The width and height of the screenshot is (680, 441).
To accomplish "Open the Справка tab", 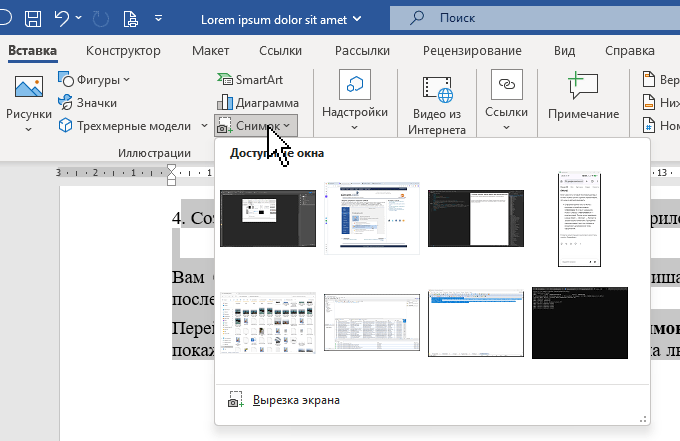I will click(x=630, y=50).
